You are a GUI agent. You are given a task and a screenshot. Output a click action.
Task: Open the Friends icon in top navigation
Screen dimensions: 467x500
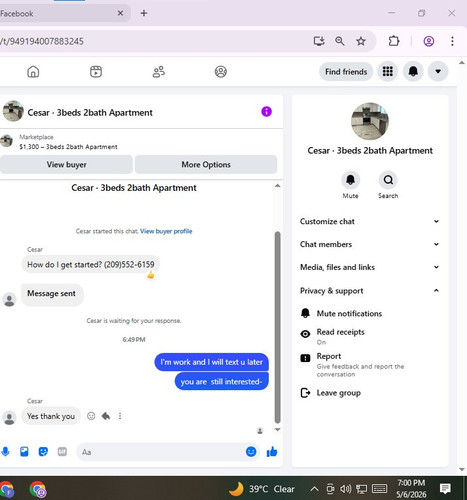[159, 72]
